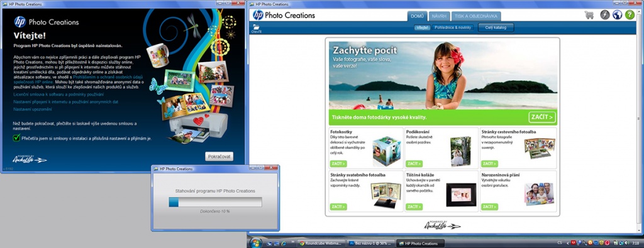Image resolution: width=644 pixels, height=248 pixels.
Task: Switch to the NÁVRH tab
Action: pos(439,16)
